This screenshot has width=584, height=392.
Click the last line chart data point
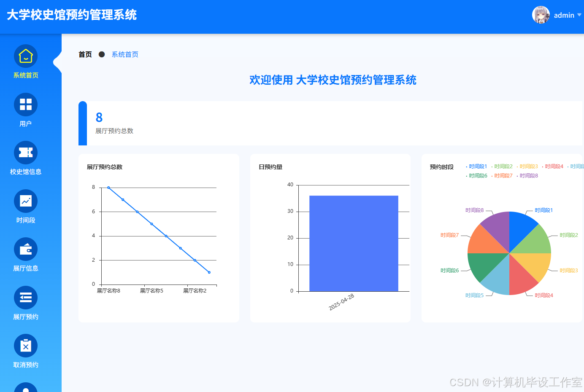click(x=209, y=272)
